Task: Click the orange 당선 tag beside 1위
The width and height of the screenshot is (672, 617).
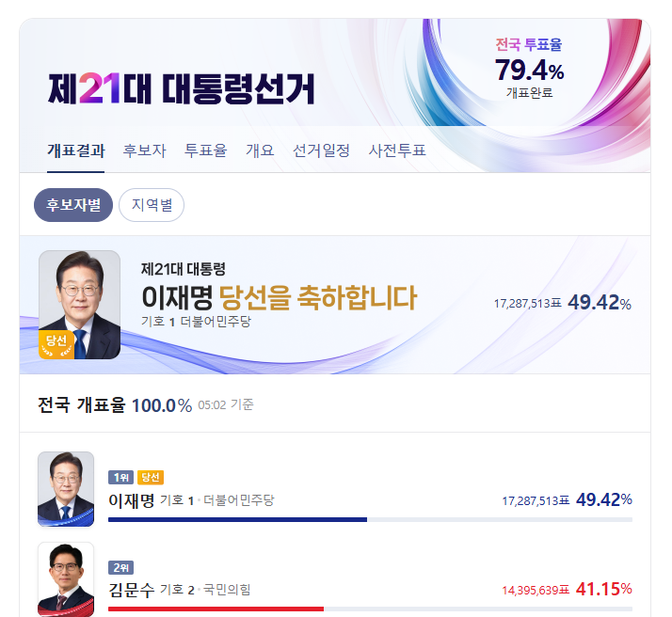Action: point(150,478)
